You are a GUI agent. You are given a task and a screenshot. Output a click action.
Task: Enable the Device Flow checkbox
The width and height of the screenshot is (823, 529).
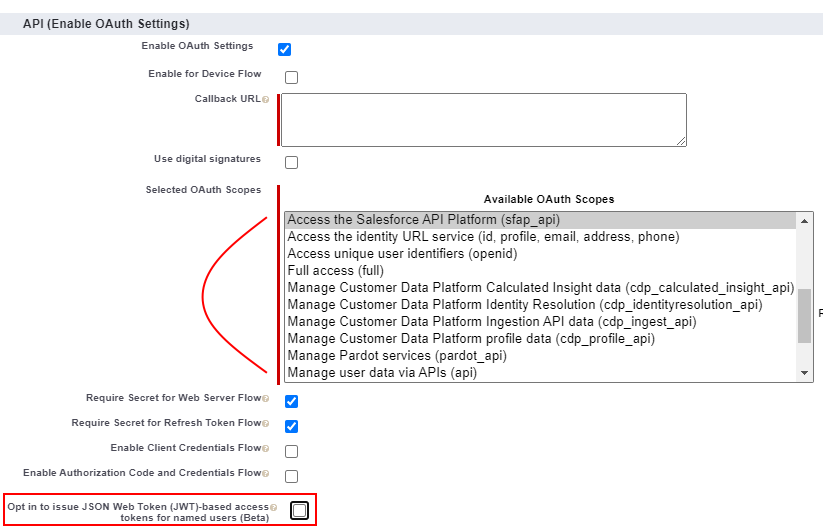pos(291,78)
